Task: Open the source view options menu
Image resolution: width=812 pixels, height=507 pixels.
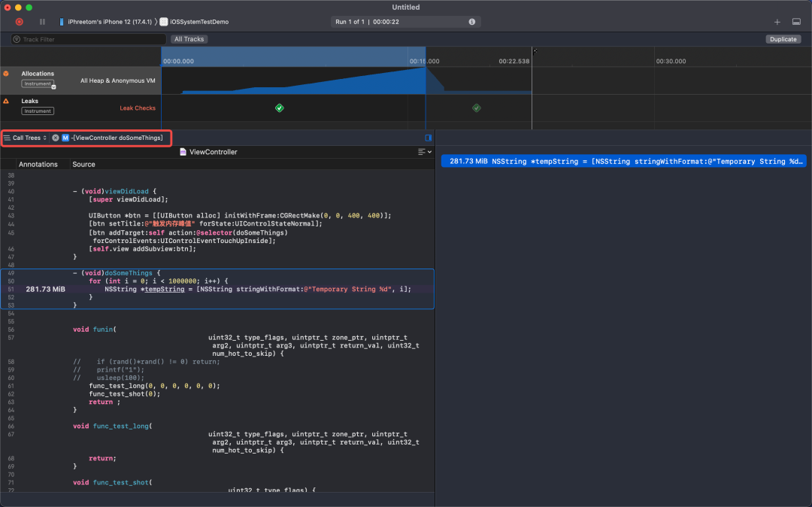Action: coord(425,152)
